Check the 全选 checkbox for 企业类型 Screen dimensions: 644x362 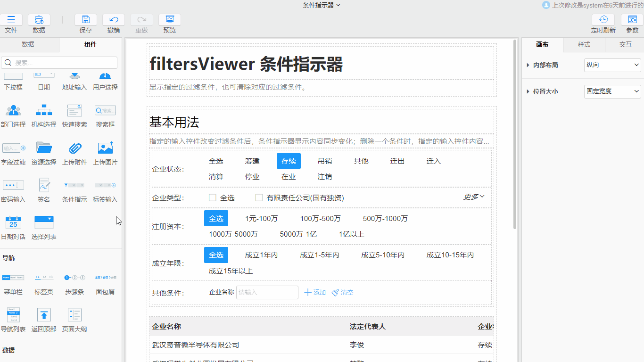(x=213, y=197)
